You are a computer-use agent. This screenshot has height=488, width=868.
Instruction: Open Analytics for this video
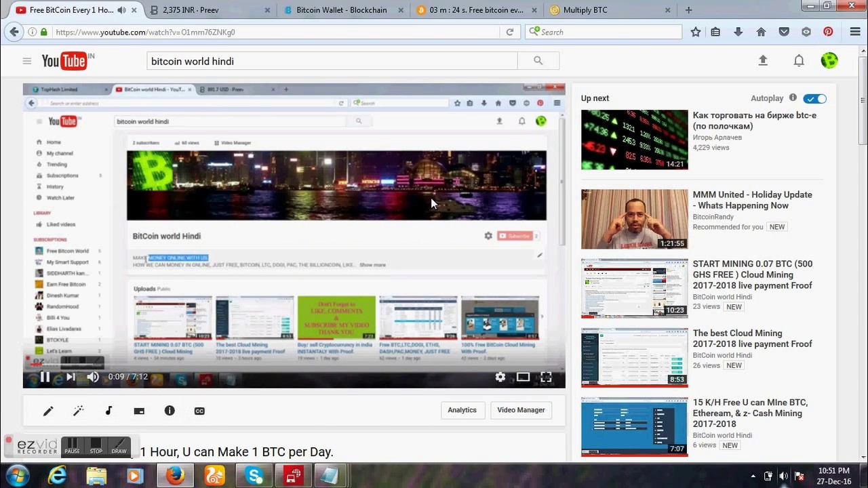[462, 410]
